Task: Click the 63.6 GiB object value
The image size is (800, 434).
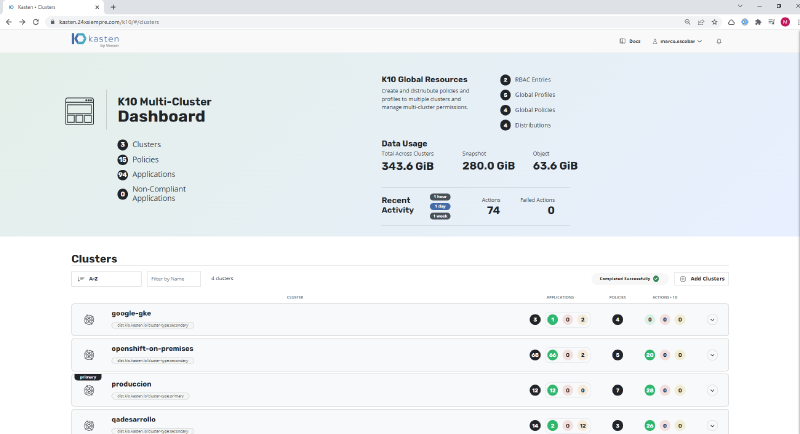Action: 555,166
